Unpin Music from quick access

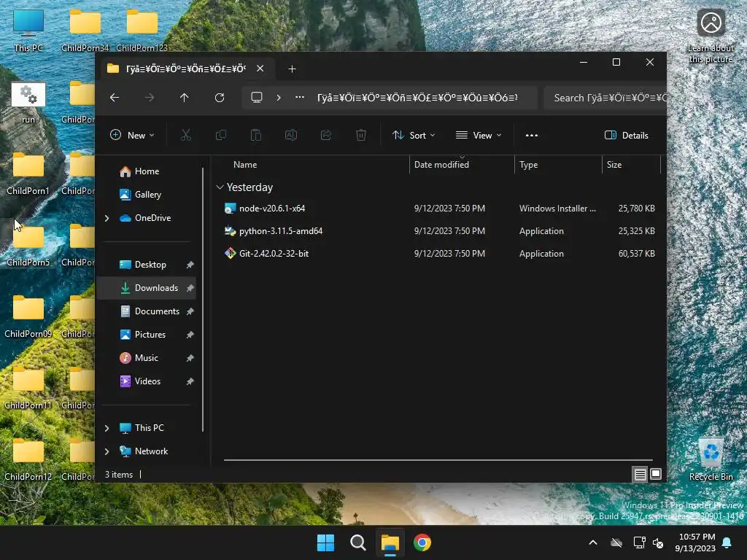click(x=190, y=358)
